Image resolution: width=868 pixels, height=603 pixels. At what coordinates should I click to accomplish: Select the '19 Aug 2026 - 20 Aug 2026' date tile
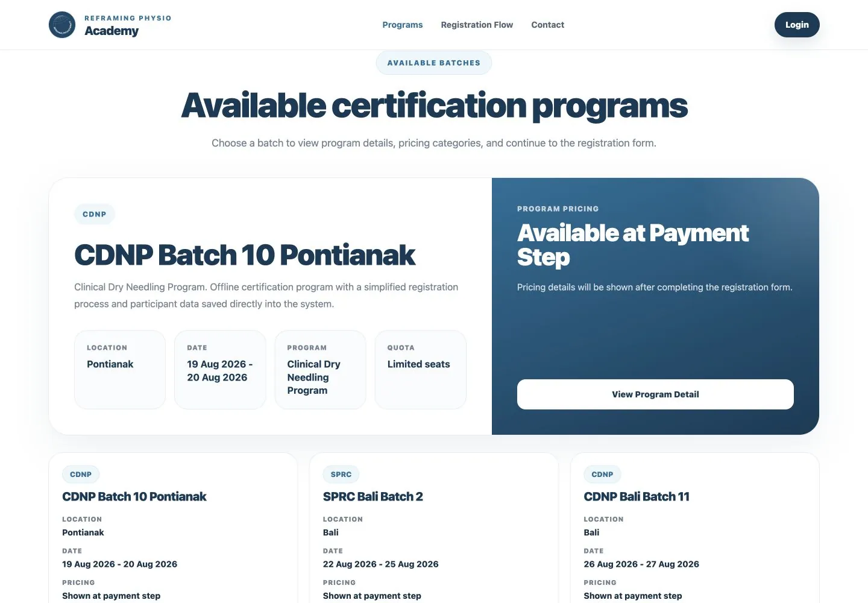[220, 370]
